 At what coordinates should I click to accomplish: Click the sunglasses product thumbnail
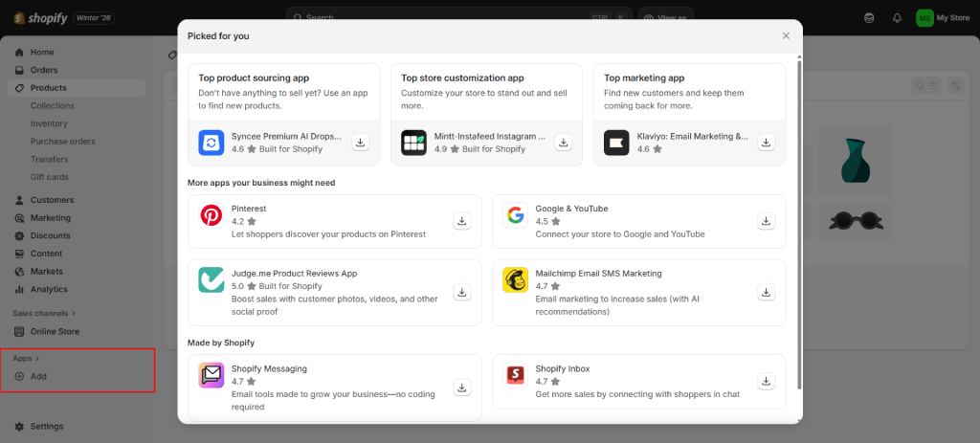[x=856, y=221]
